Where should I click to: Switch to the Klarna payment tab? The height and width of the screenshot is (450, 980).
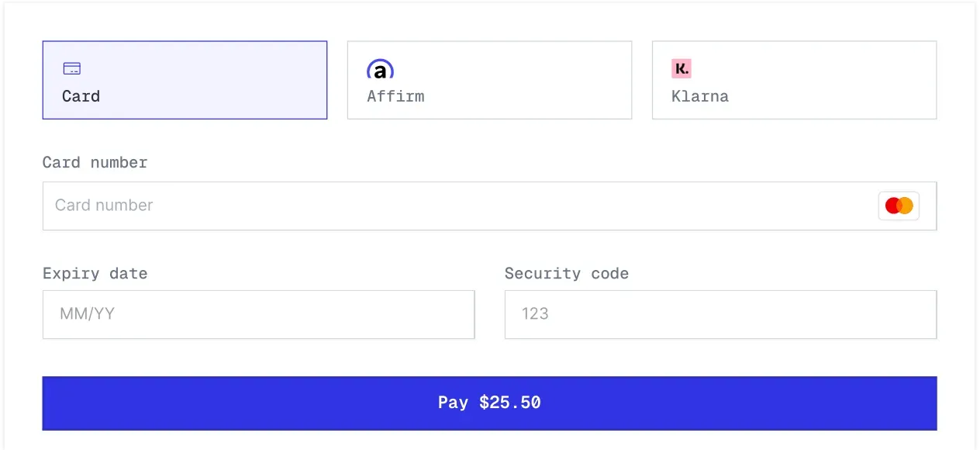tap(794, 79)
